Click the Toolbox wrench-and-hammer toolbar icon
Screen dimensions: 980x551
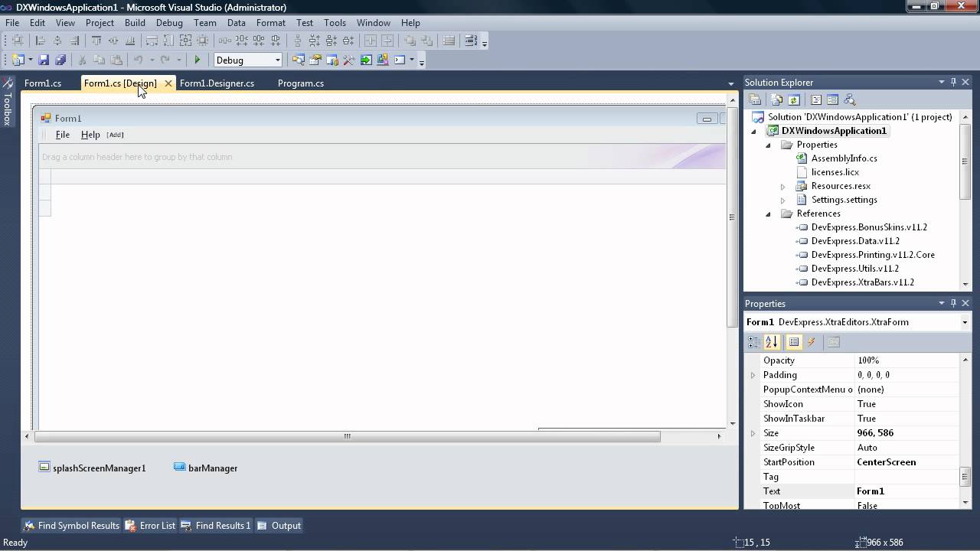(x=349, y=60)
